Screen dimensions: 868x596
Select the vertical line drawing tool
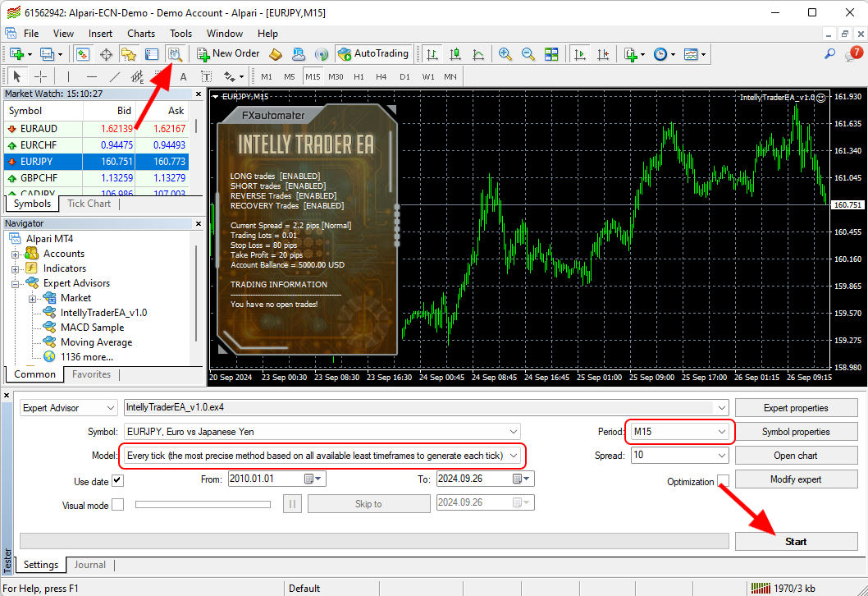click(68, 76)
